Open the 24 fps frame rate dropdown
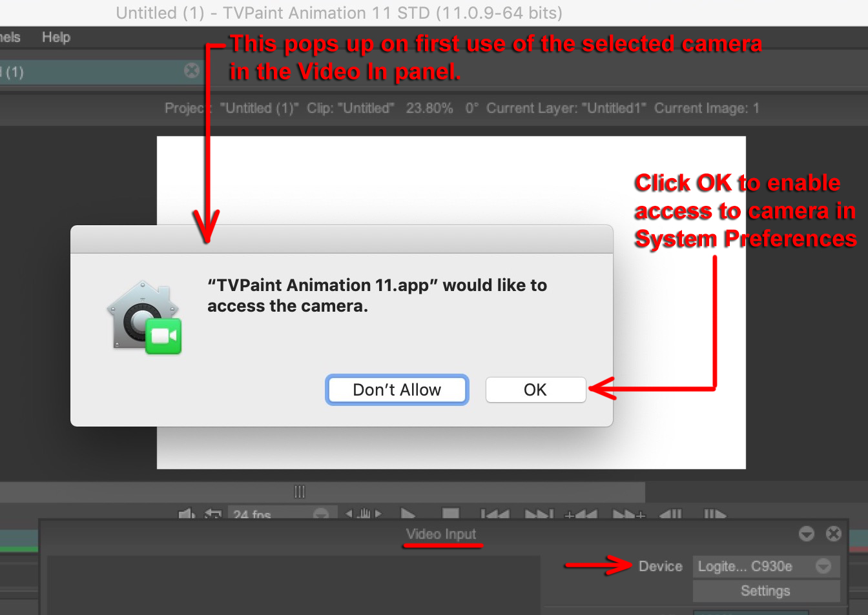Viewport: 868px width, 615px height. click(x=282, y=514)
